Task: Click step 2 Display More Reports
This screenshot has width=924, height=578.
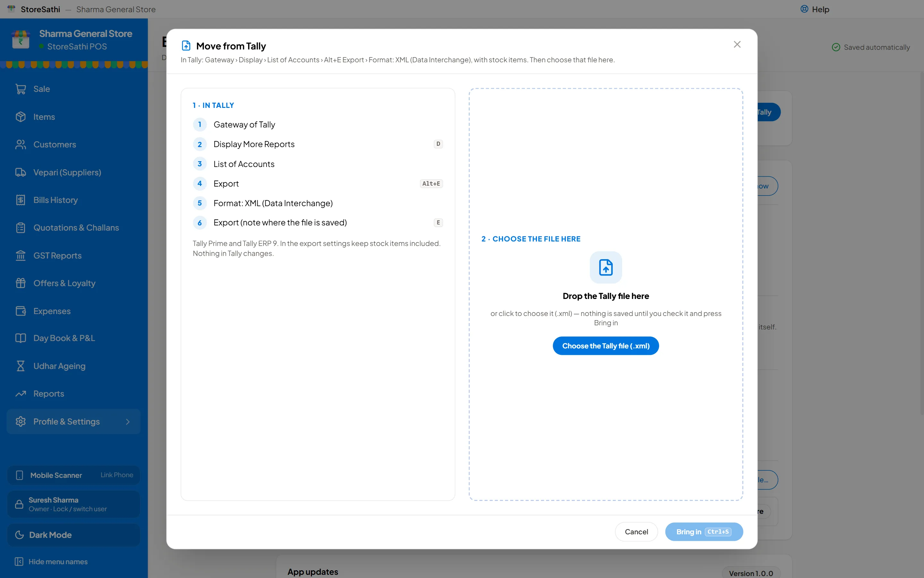Action: point(318,144)
